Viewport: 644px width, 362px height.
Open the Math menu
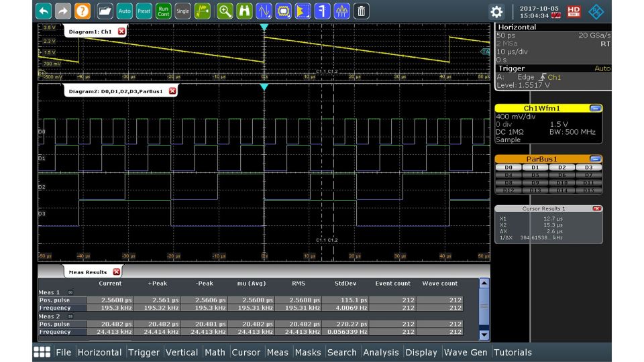215,352
